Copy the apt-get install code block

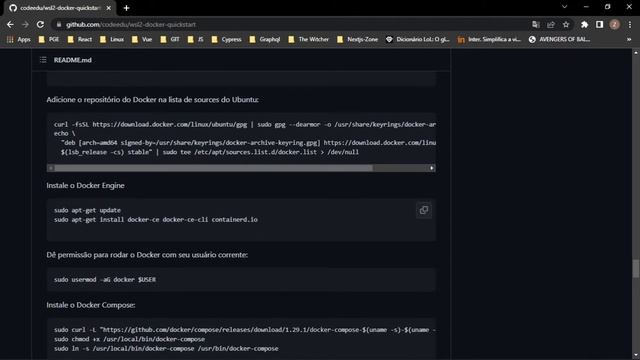(424, 210)
